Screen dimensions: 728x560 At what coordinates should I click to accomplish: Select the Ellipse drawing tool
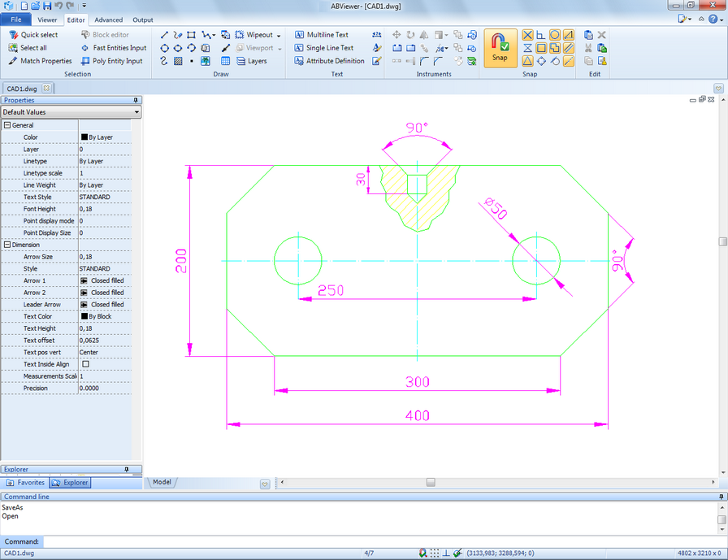click(178, 48)
